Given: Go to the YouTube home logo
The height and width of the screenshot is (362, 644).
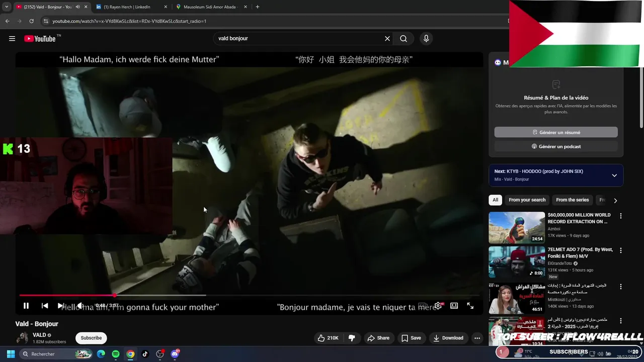Looking at the screenshot, I should [40, 39].
